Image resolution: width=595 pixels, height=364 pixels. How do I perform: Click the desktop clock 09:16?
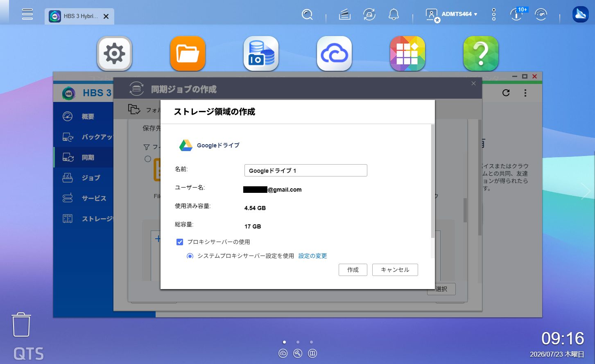pos(563,339)
